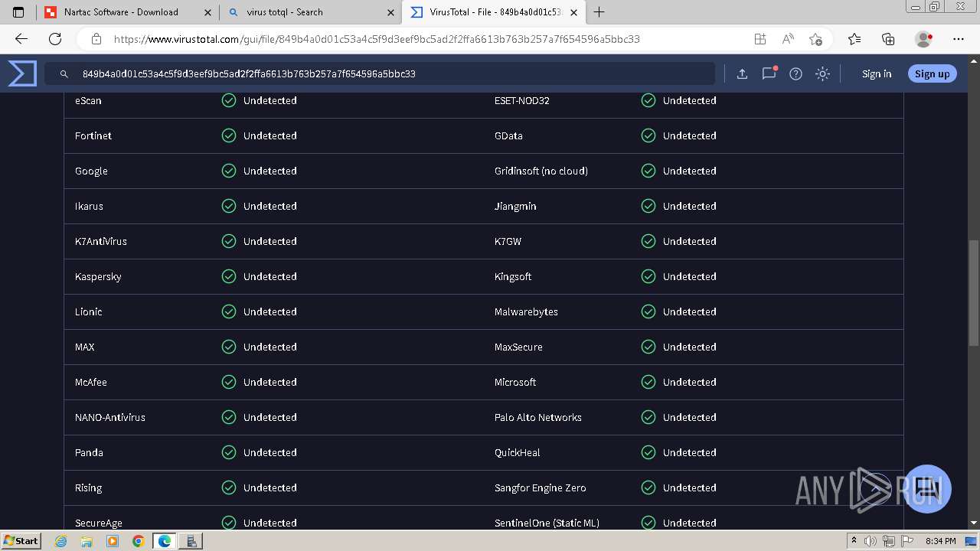Open the favorites list icon
Screen dimensions: 980x551
tap(854, 39)
